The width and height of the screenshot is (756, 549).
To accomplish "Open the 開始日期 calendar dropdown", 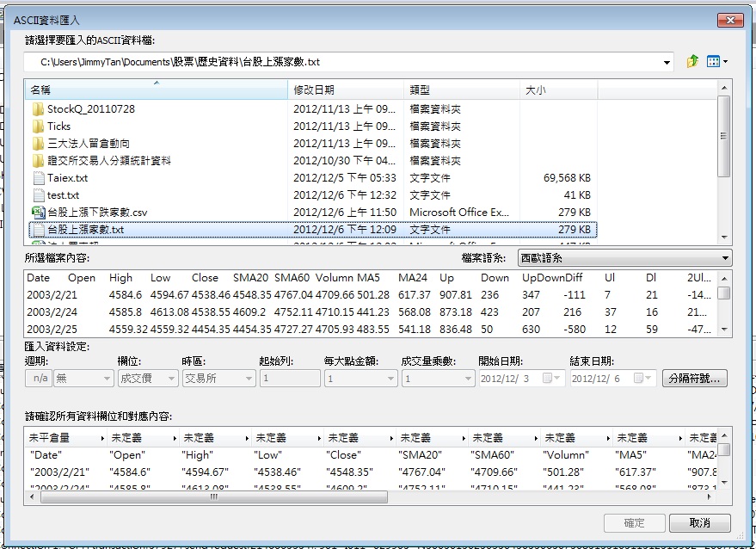I will tap(551, 379).
